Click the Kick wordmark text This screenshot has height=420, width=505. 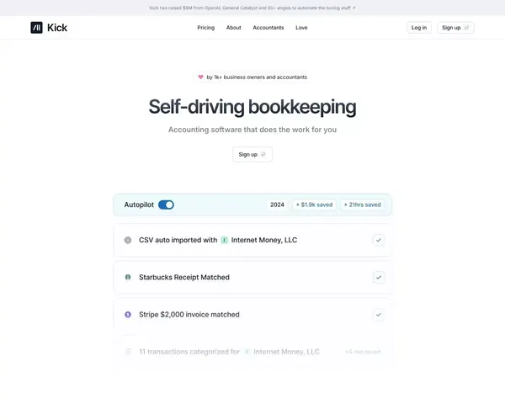tap(57, 28)
